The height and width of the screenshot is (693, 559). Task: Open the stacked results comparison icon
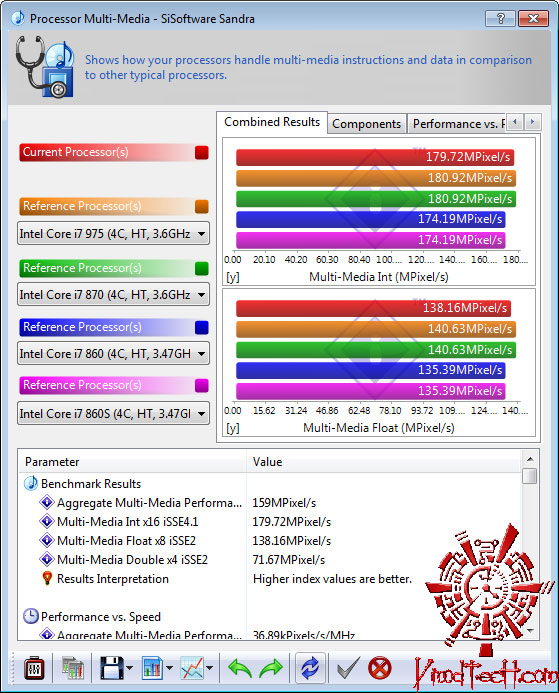[72, 668]
